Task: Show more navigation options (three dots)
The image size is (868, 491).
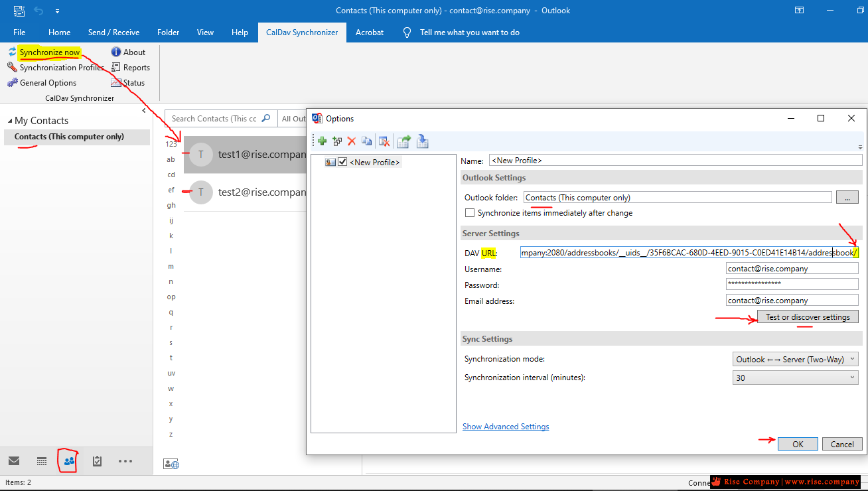Action: (125, 461)
